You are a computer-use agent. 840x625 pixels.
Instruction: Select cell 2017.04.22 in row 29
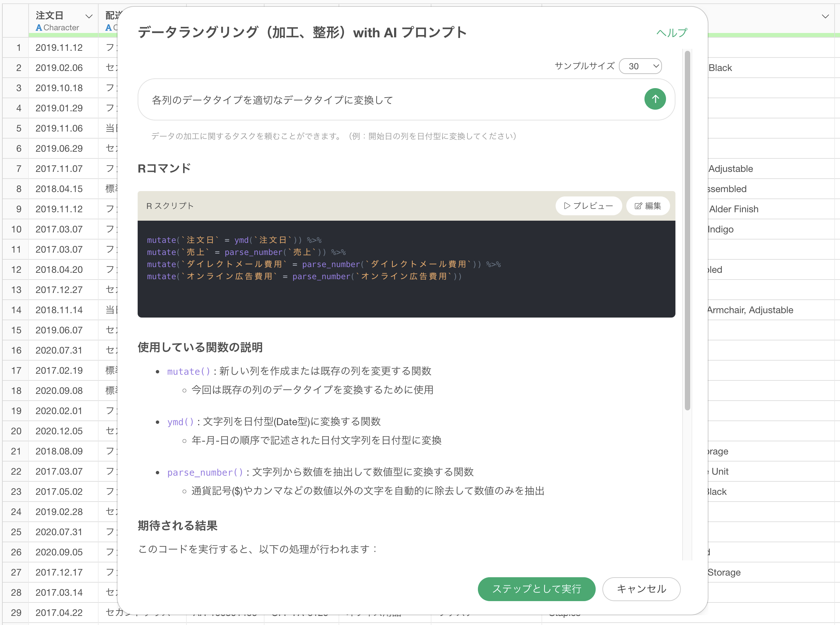(x=63, y=613)
